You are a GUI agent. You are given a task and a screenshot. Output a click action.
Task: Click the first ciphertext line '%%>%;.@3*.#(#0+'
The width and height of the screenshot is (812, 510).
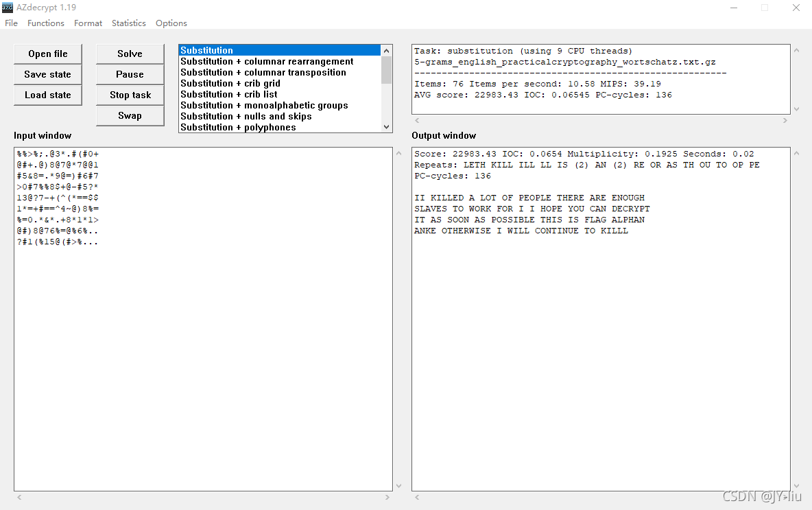tap(58, 154)
